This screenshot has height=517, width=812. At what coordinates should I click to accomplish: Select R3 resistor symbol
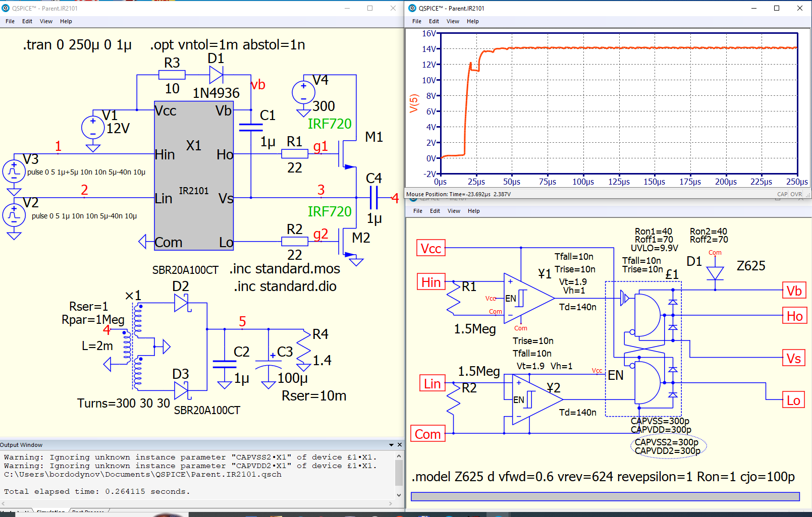pos(172,75)
